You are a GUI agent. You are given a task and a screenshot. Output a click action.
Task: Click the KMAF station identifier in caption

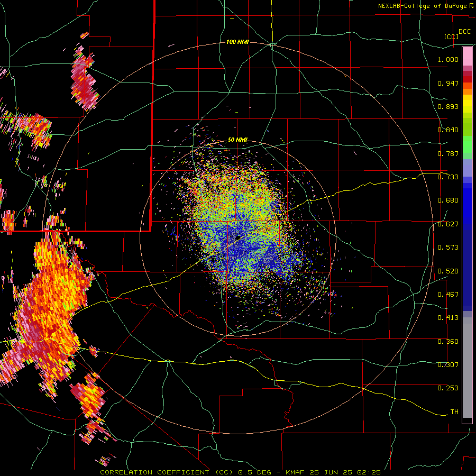[x=295, y=472]
